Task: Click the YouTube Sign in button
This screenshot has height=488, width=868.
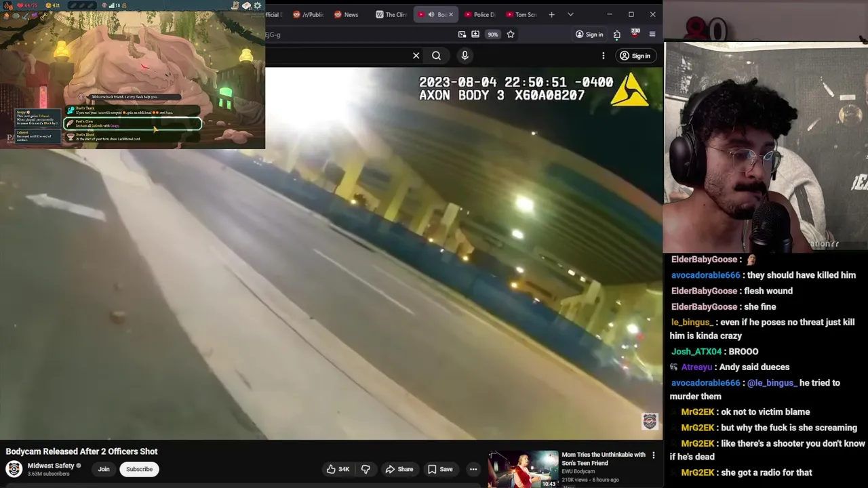Action: click(x=635, y=56)
